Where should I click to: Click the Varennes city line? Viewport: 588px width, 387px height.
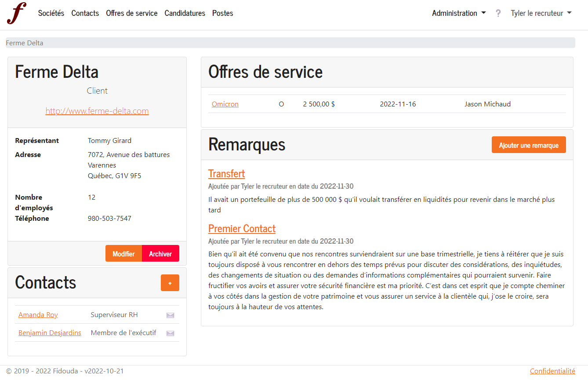click(x=102, y=165)
